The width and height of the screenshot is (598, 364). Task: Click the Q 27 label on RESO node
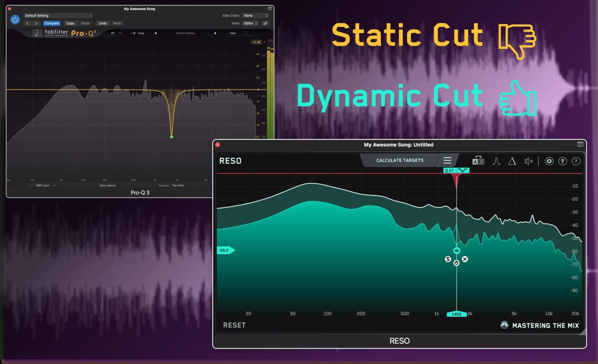coord(449,170)
